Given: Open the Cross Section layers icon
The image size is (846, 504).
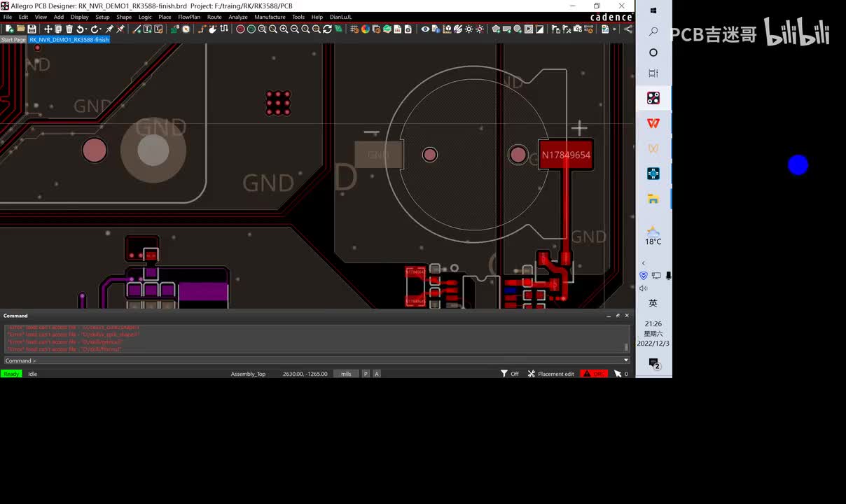Looking at the screenshot, I should [387, 29].
